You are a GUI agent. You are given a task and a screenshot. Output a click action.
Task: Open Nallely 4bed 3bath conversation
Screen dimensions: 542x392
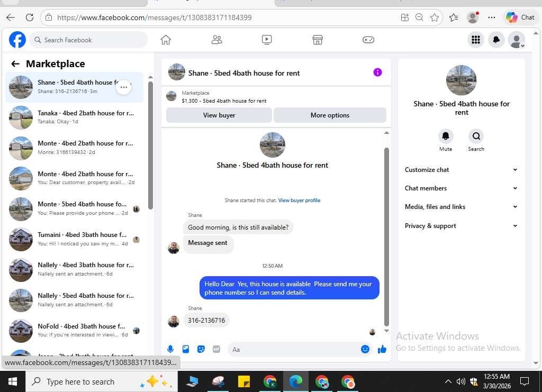[x=74, y=269]
